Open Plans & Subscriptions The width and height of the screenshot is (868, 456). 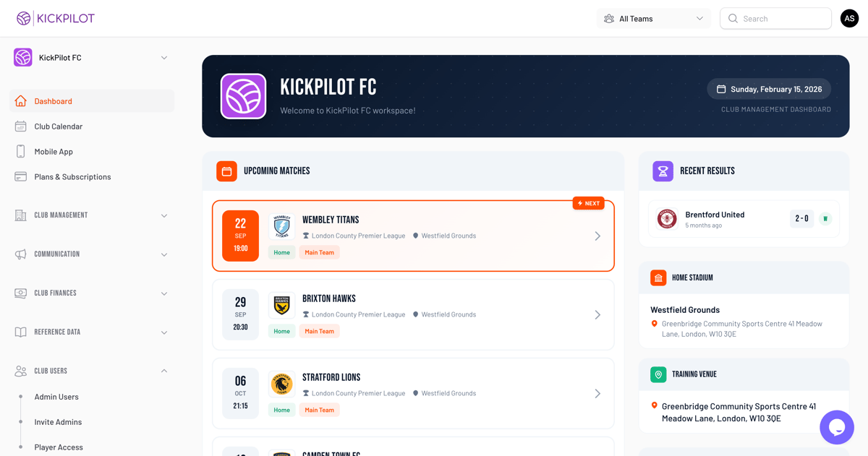[72, 176]
